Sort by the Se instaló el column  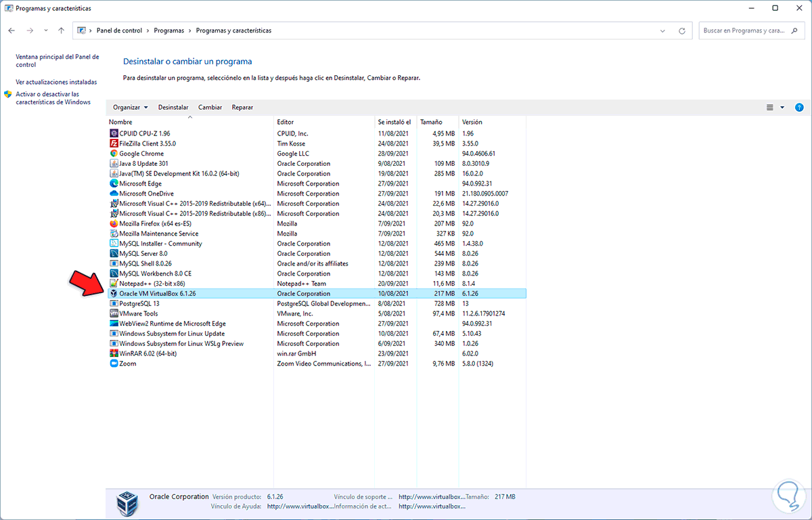396,122
